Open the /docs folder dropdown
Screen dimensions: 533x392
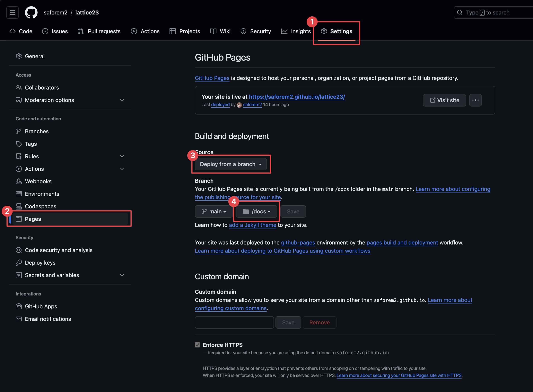tap(256, 211)
